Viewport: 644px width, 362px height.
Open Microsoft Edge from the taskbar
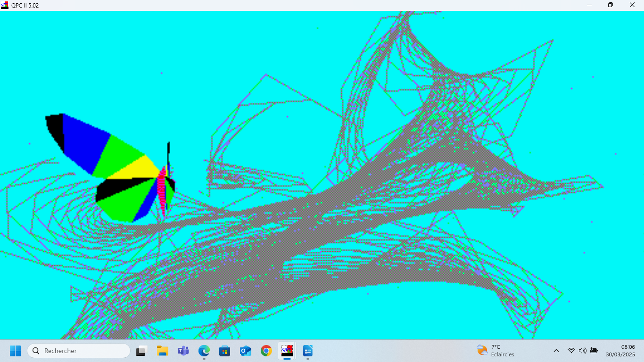click(x=204, y=351)
